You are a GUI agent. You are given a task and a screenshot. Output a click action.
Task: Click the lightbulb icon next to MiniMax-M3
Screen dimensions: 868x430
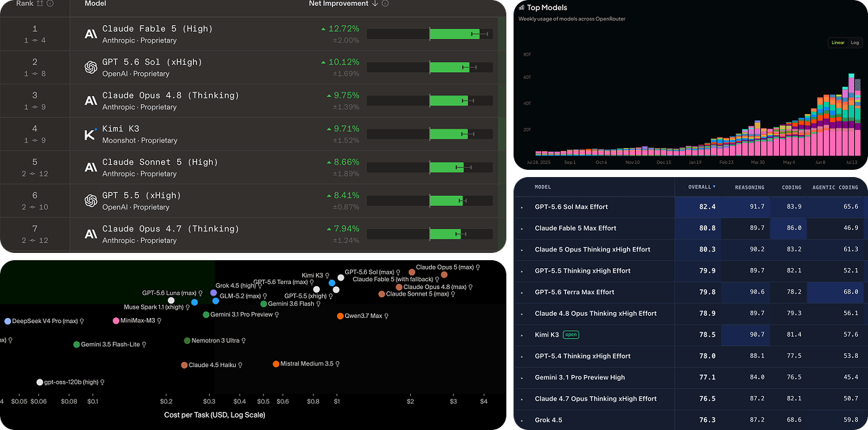pos(158,321)
